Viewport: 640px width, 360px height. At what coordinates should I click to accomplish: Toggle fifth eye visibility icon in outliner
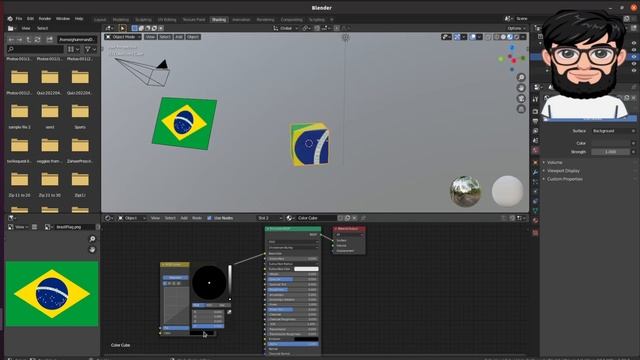[x=634, y=71]
